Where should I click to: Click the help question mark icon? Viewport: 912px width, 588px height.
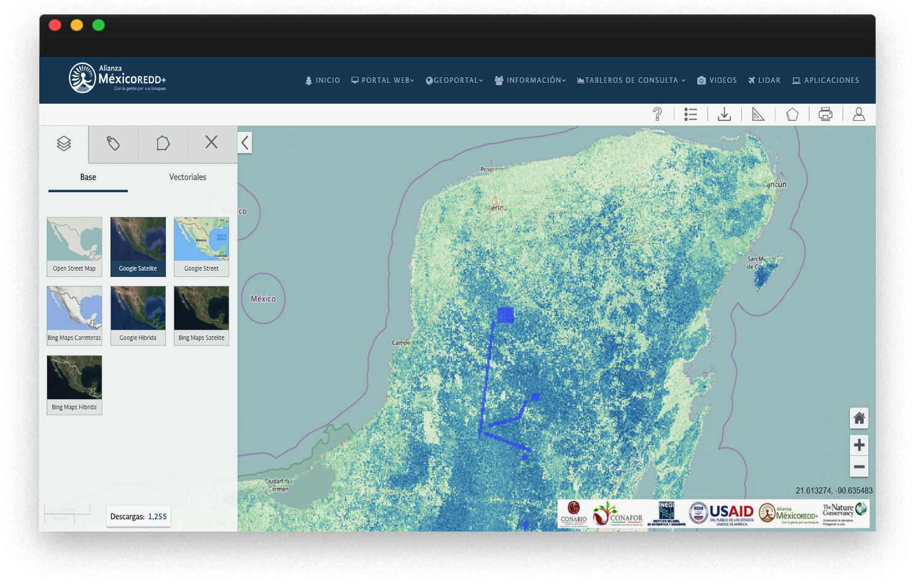pos(657,114)
